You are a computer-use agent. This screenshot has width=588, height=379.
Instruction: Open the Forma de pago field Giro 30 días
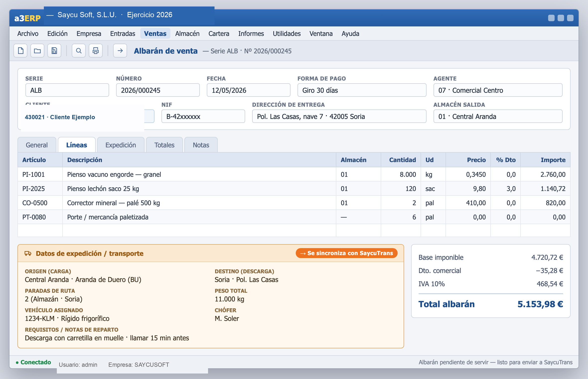(362, 90)
